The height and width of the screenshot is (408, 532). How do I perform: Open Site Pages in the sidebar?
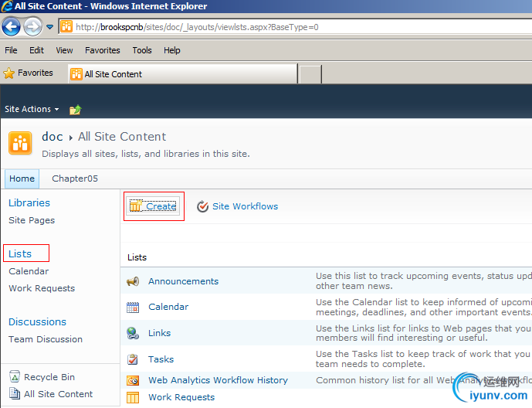tap(32, 220)
